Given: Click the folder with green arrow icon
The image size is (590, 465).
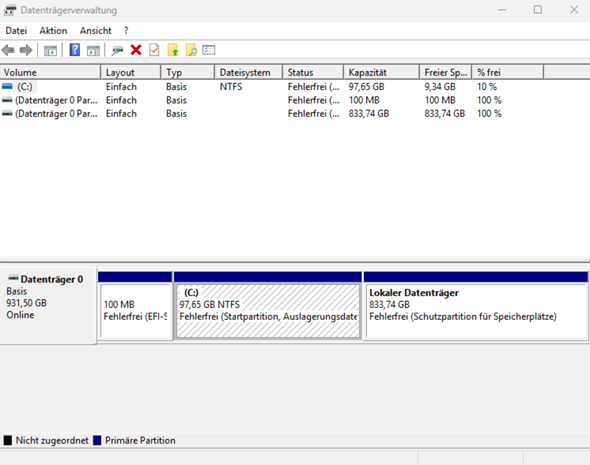Looking at the screenshot, I should 173,50.
